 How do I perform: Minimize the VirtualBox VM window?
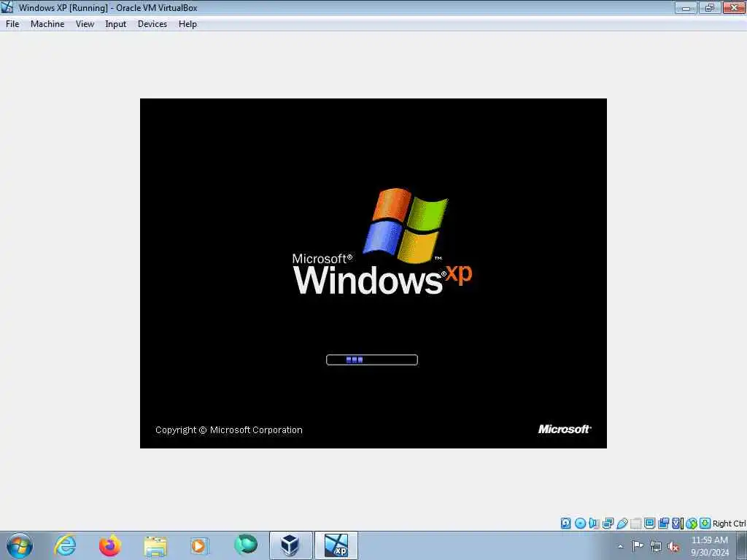pyautogui.click(x=686, y=7)
